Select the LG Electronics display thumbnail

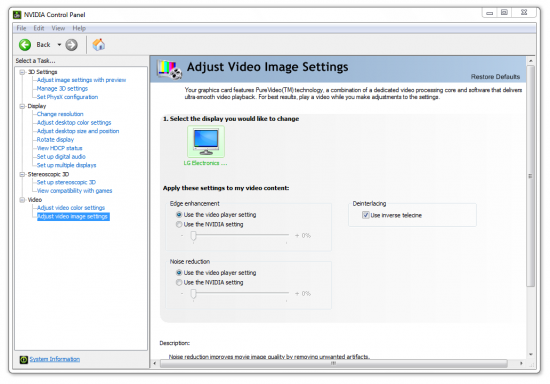pyautogui.click(x=206, y=142)
